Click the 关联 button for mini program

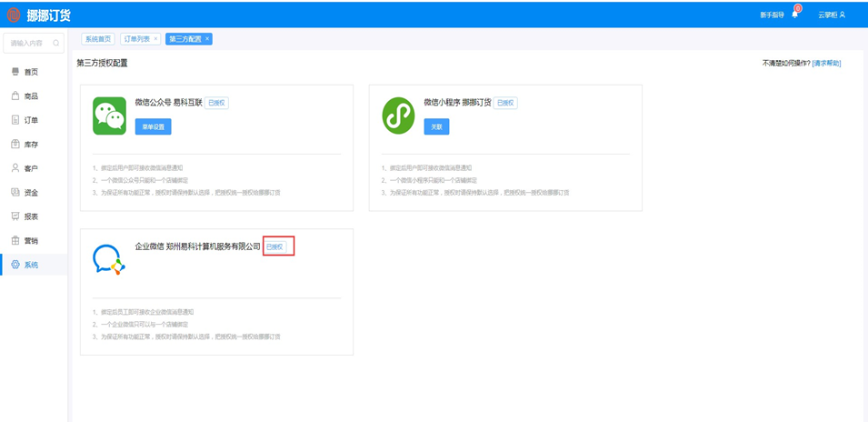click(x=436, y=126)
